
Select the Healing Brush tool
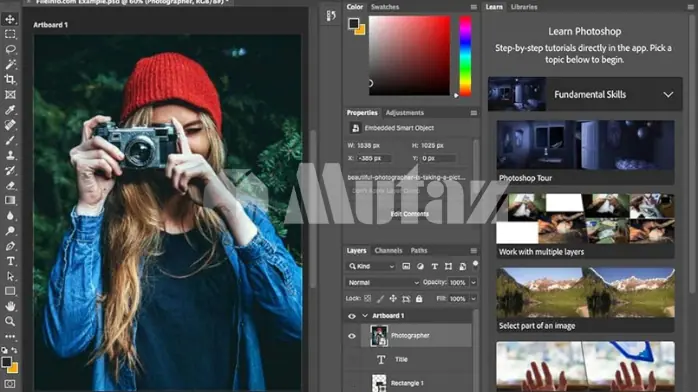point(10,125)
